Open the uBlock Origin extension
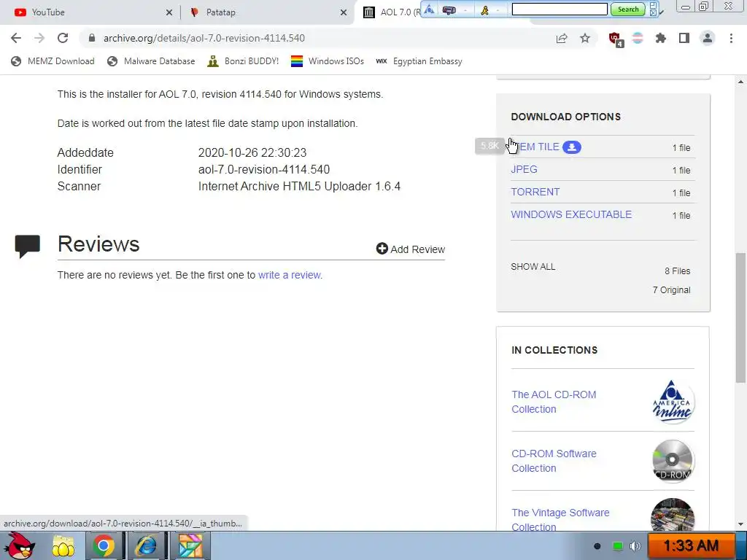 click(x=615, y=39)
